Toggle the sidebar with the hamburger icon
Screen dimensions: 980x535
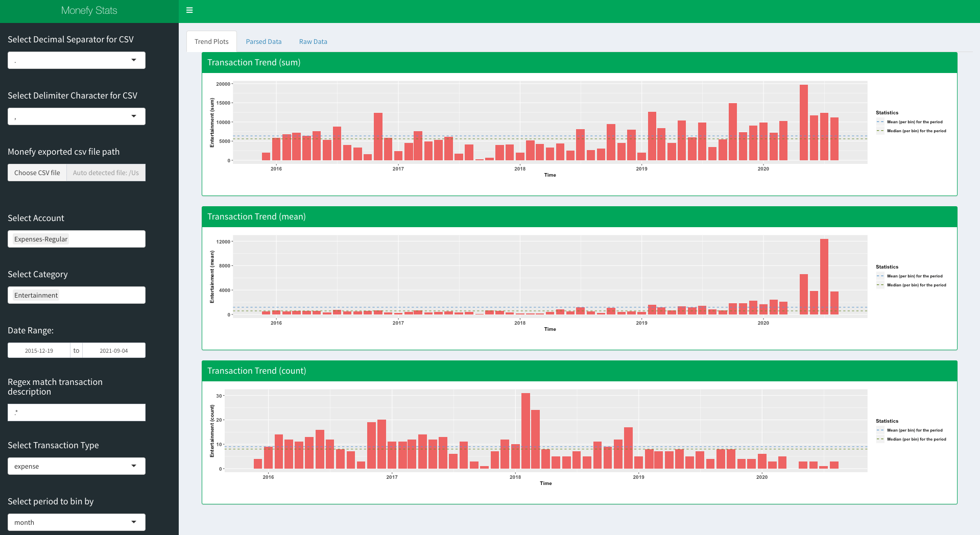[x=189, y=10]
